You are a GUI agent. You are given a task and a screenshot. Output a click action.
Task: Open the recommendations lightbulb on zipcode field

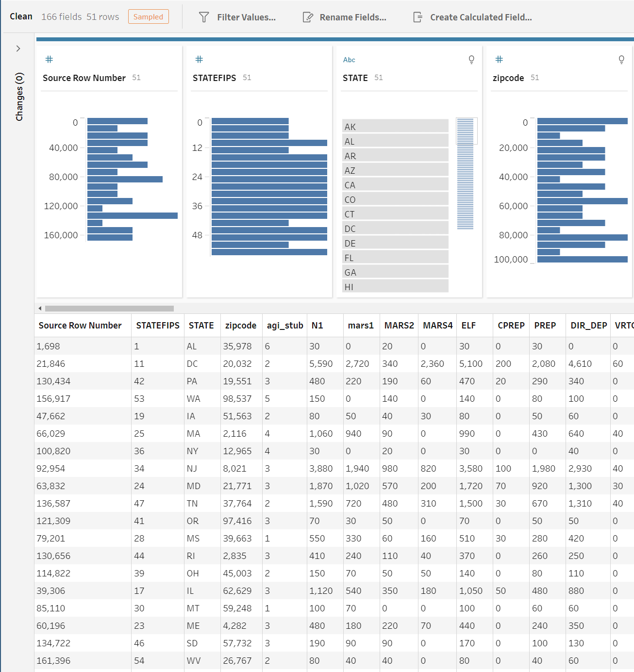pyautogui.click(x=621, y=59)
